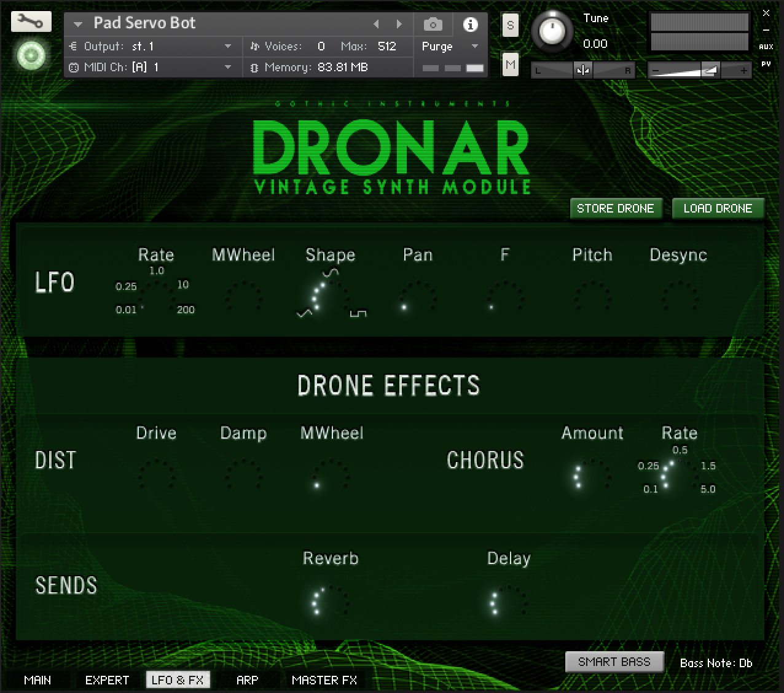
Task: Open the instrument info icon
Action: tap(470, 25)
